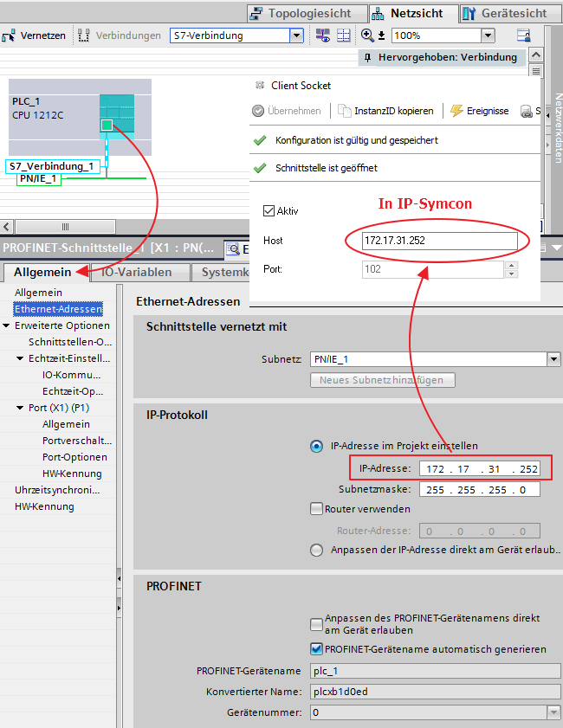Toggle the Aktiv checkbox

pos(269,210)
